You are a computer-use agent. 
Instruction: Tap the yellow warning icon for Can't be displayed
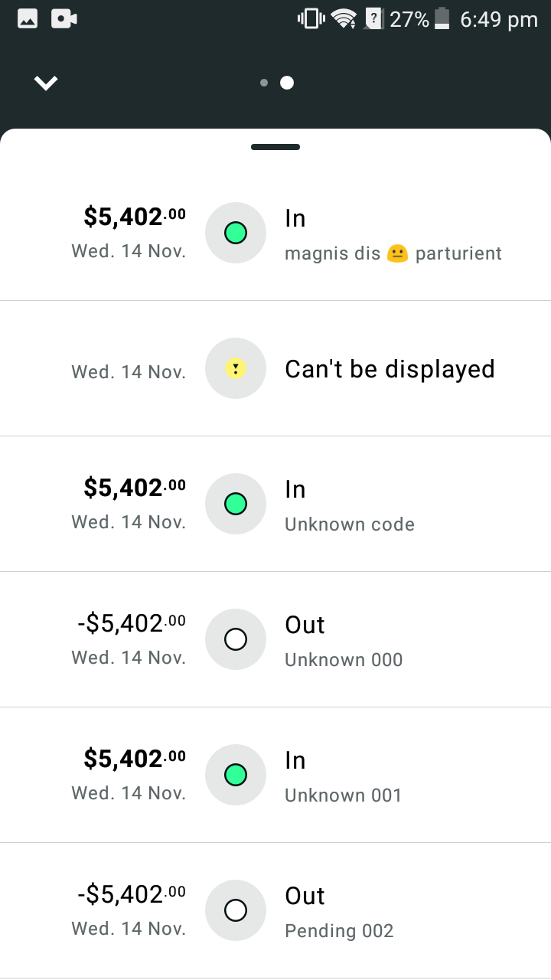(236, 368)
